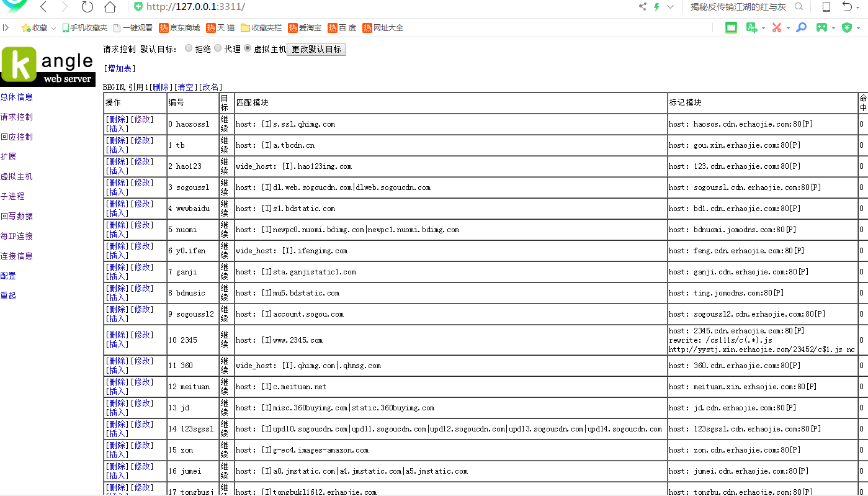Click the green lightning speed mode icon
Image resolution: width=868 pixels, height=496 pixels.
[x=656, y=7]
